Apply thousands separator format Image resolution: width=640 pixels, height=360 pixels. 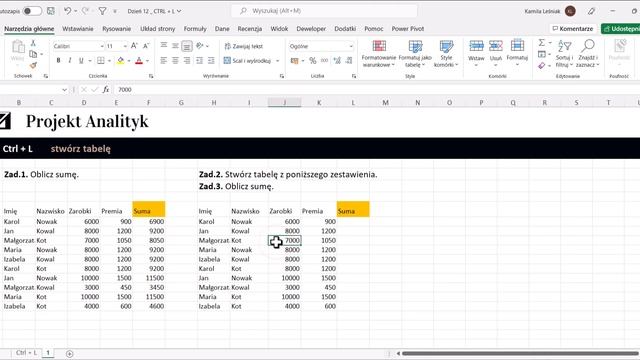(x=324, y=60)
